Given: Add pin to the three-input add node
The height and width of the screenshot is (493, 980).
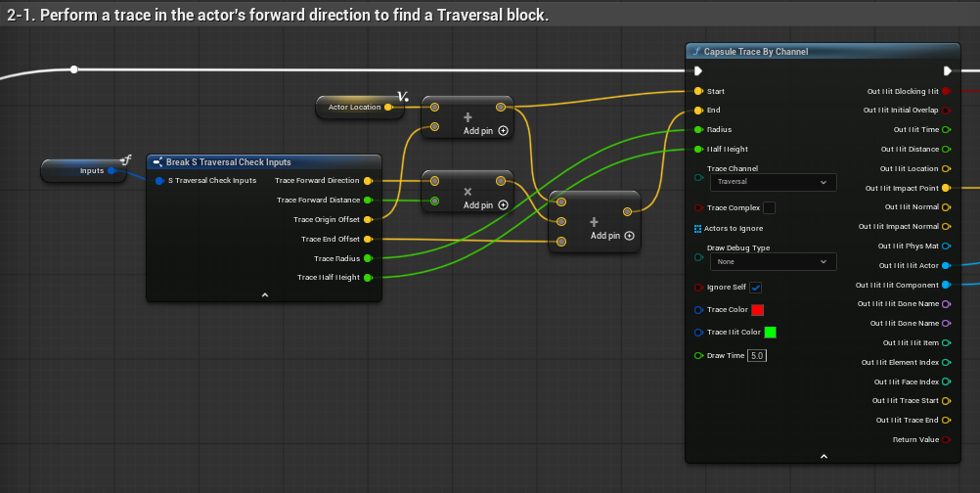Looking at the screenshot, I should [x=612, y=236].
